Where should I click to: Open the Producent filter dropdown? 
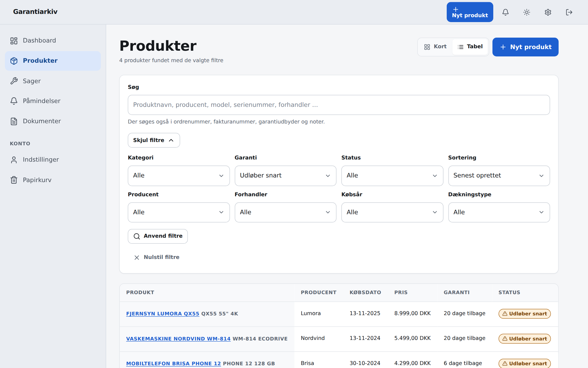point(179,212)
